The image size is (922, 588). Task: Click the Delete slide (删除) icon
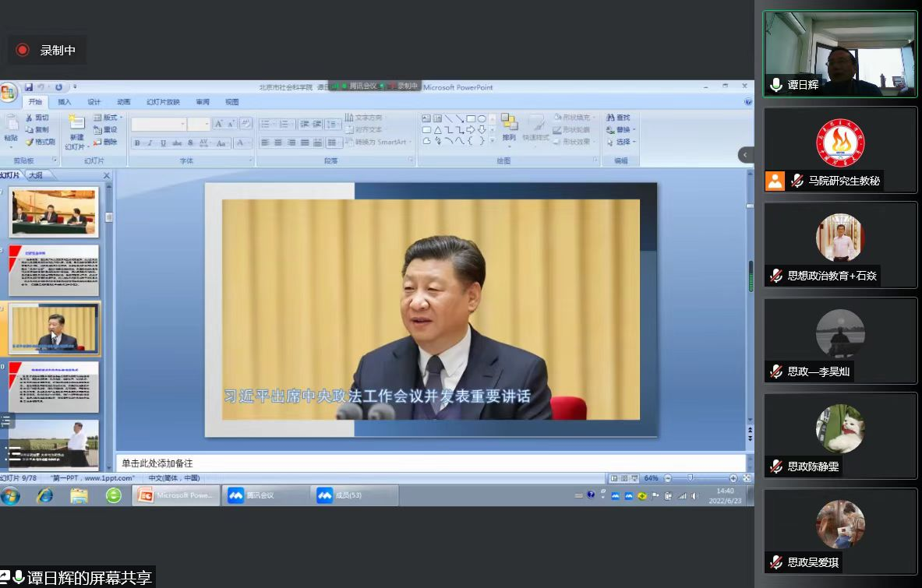tap(97, 142)
